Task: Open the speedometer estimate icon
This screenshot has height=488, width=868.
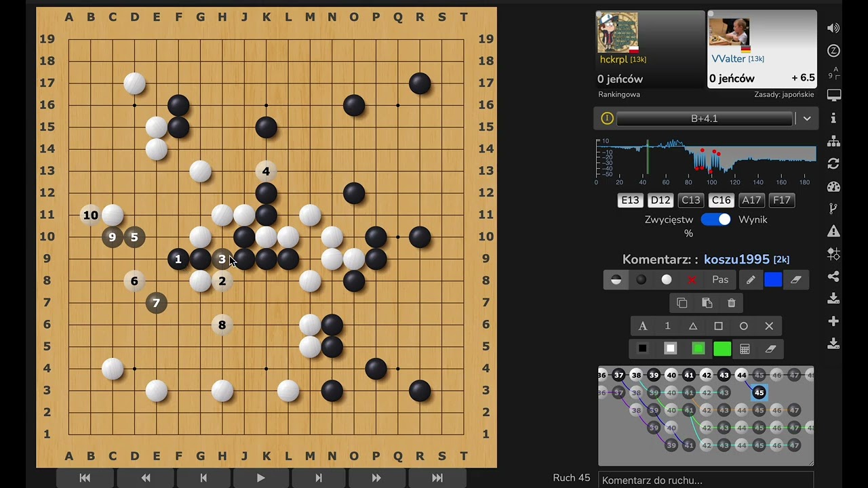Action: point(833,186)
